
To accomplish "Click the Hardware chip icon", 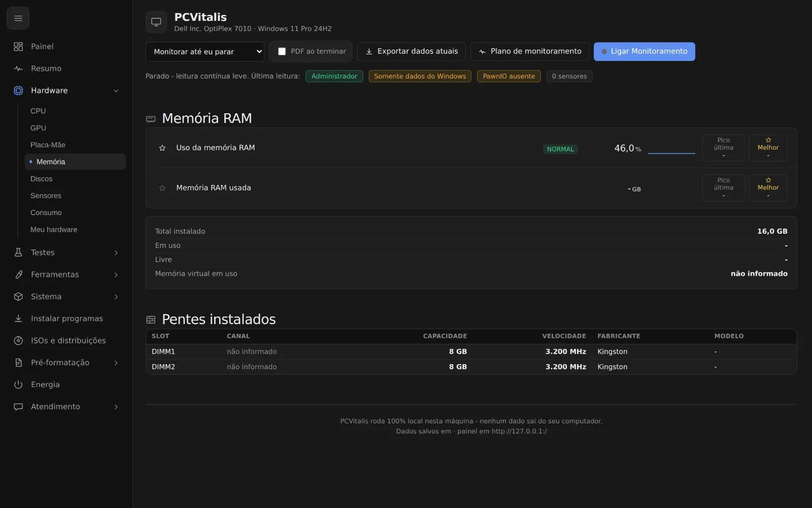I will click(18, 90).
